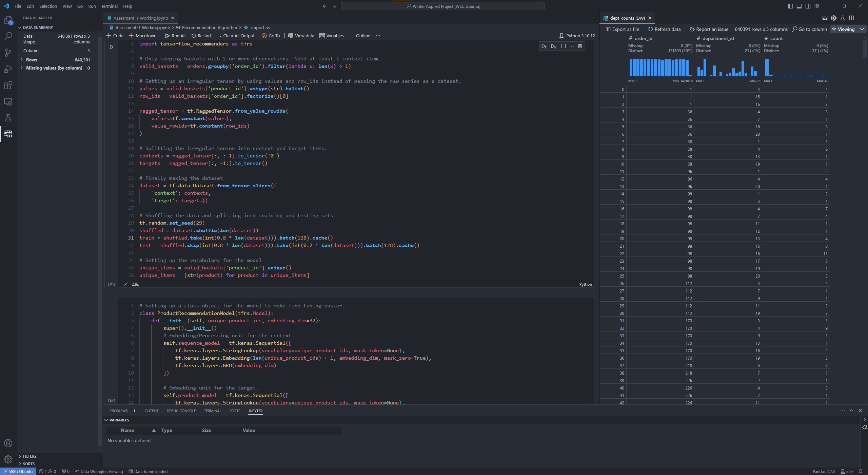Select the Assesment-1 Working.ipynb tab
The width and height of the screenshot is (868, 475).
(x=140, y=18)
